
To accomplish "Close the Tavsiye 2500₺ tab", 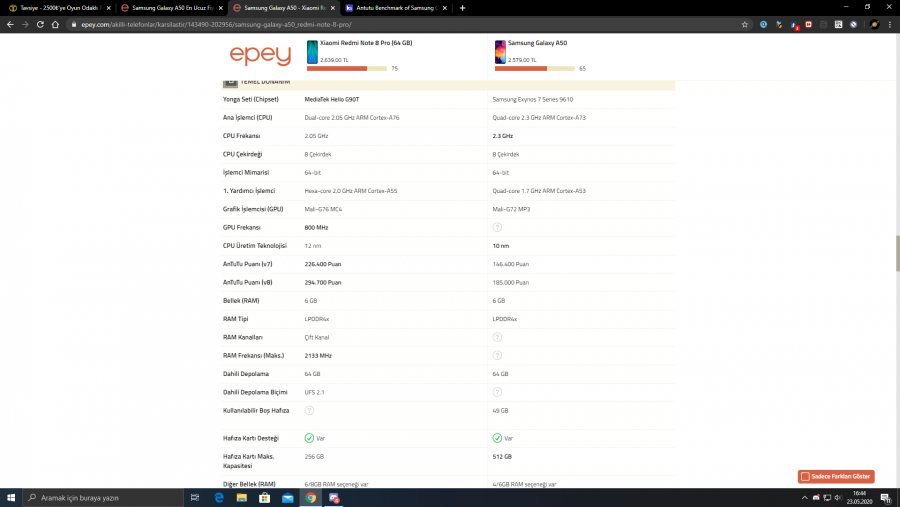I will tap(108, 8).
